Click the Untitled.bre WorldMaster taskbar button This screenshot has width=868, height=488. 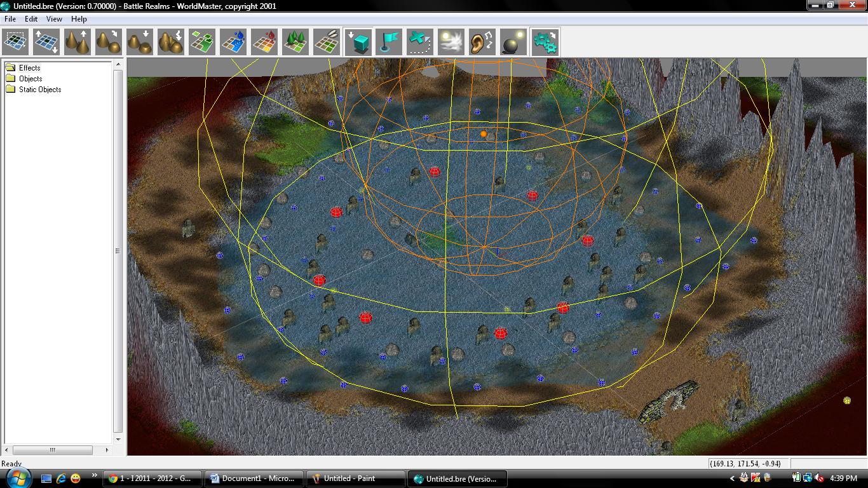457,478
